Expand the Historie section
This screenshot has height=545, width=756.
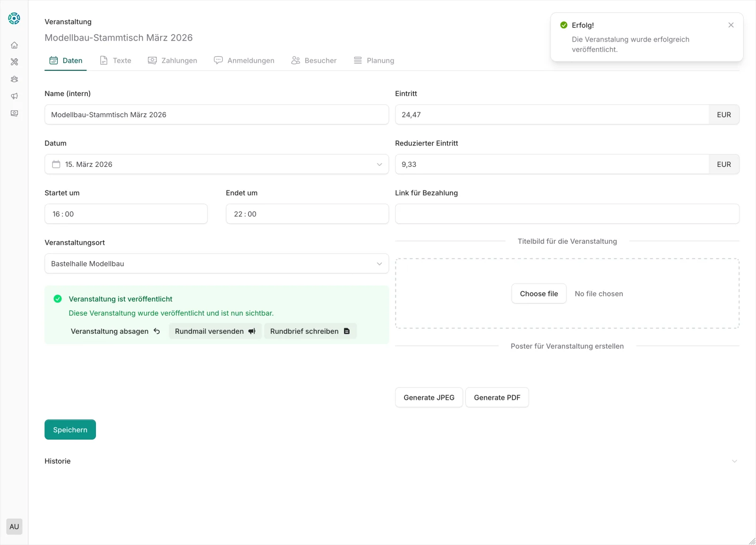pyautogui.click(x=734, y=461)
